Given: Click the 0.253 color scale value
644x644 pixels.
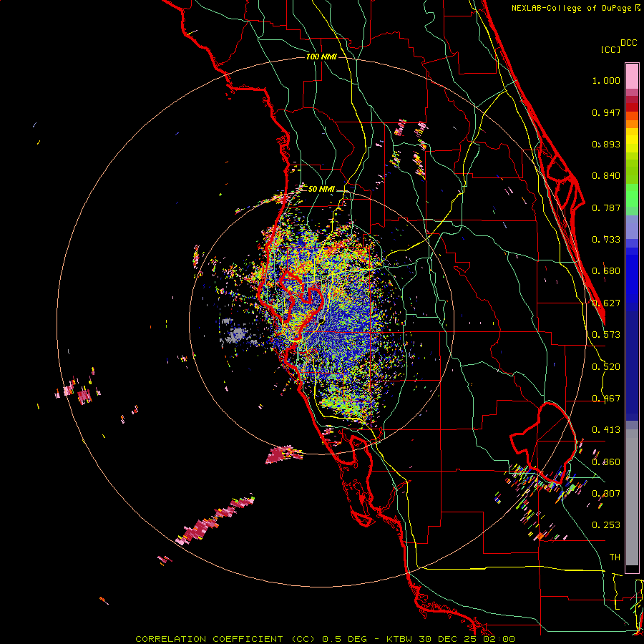Looking at the screenshot, I should coord(606,525).
